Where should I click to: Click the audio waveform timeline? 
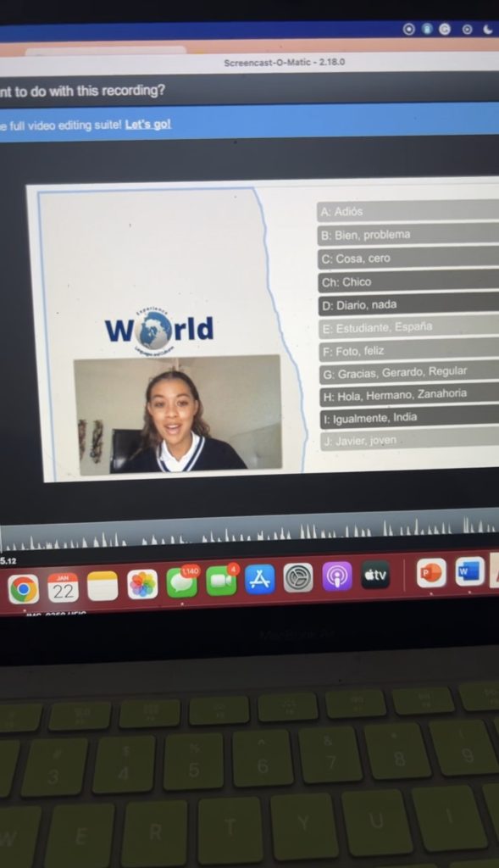coord(249,534)
